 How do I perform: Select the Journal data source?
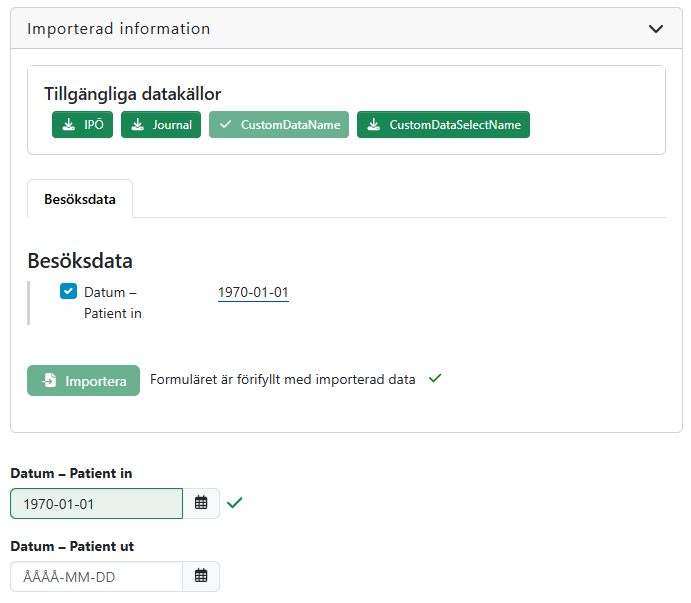pos(161,125)
